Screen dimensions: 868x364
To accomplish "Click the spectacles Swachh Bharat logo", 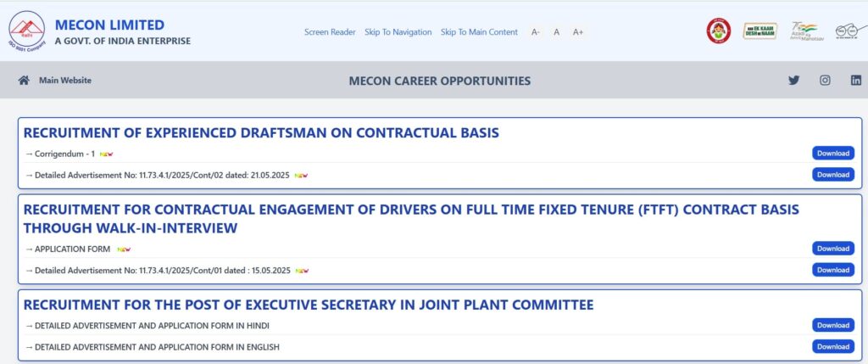I will click(x=851, y=31).
